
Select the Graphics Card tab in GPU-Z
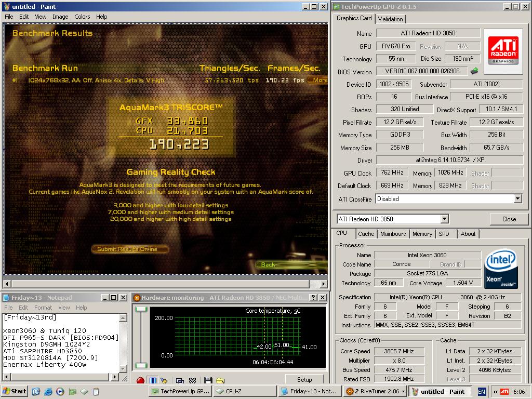tap(354, 18)
